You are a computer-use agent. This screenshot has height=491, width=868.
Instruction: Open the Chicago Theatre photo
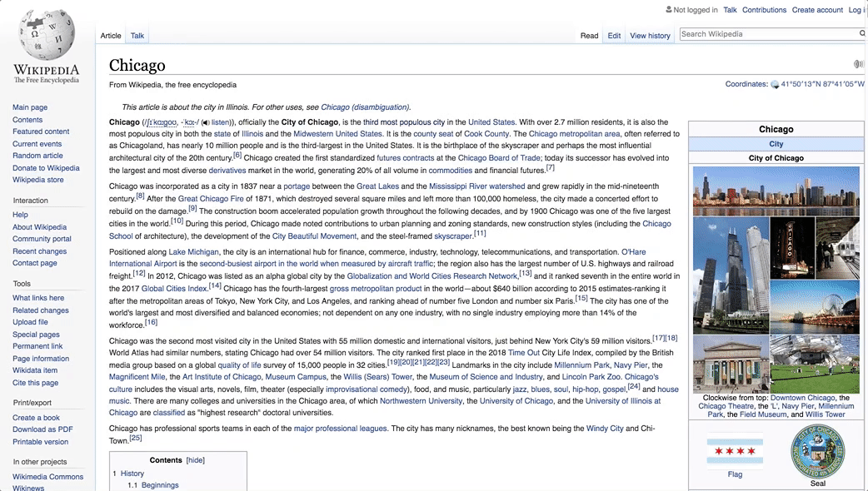tap(792, 248)
